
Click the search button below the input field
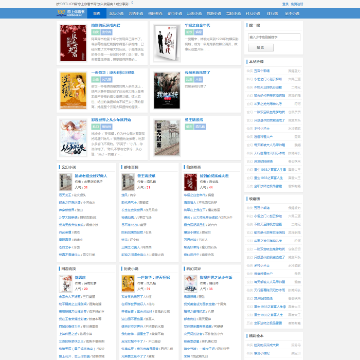point(261,48)
